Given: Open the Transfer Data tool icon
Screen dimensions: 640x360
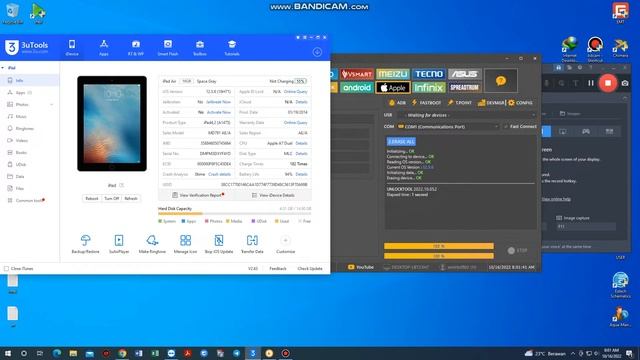Looking at the screenshot, I should [252, 244].
